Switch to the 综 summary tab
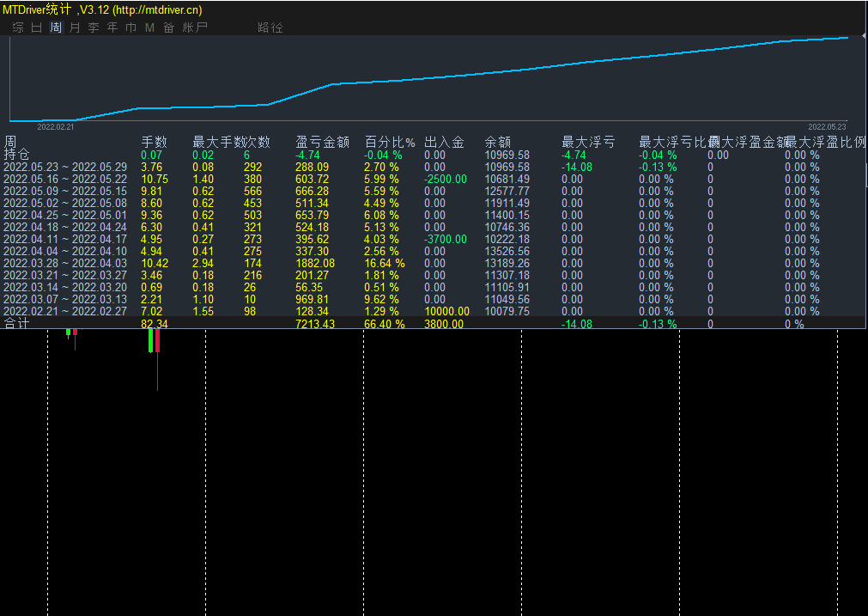This screenshot has height=616, width=868. 18,27
